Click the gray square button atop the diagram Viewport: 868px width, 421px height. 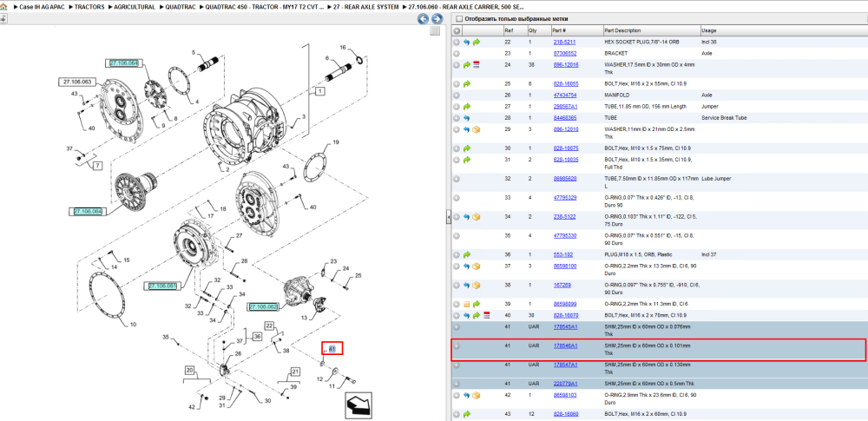point(436,31)
